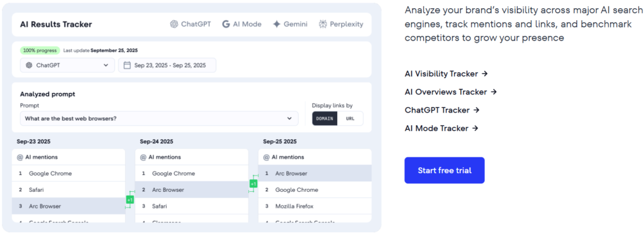Click the Perplexity logo icon
This screenshot has height=241, width=644.
pyautogui.click(x=323, y=24)
